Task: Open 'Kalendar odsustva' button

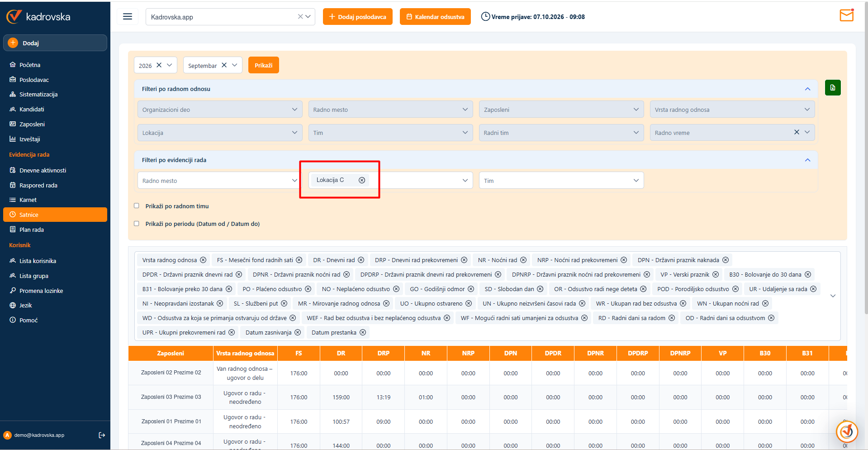Action: [x=435, y=17]
